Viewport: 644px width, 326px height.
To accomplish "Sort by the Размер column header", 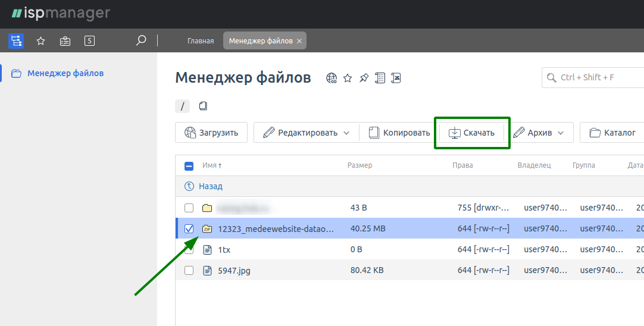I will click(x=359, y=165).
